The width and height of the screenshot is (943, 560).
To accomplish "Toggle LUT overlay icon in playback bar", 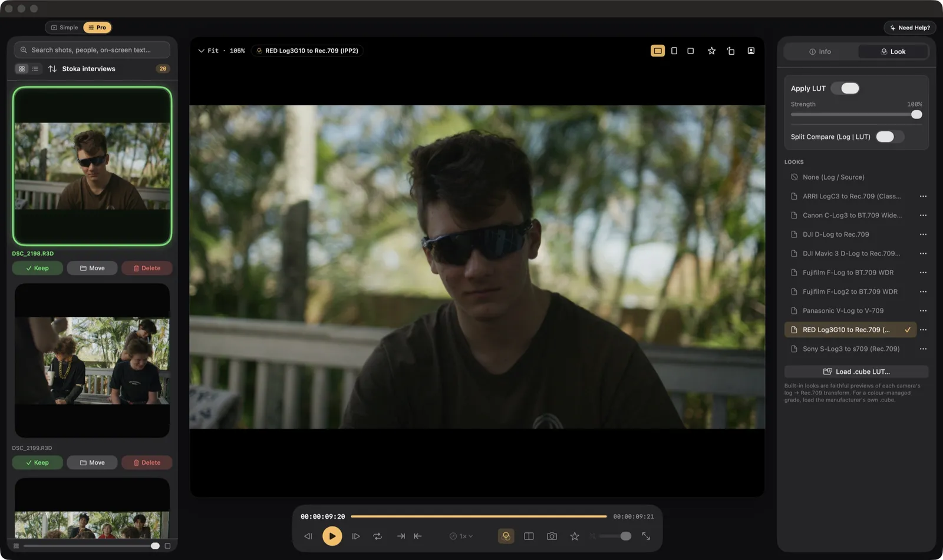I will pos(506,536).
